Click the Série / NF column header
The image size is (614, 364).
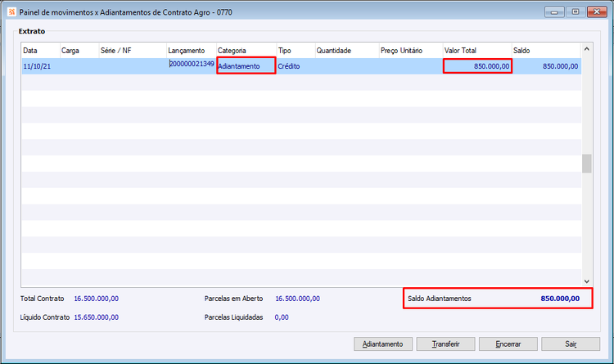133,51
